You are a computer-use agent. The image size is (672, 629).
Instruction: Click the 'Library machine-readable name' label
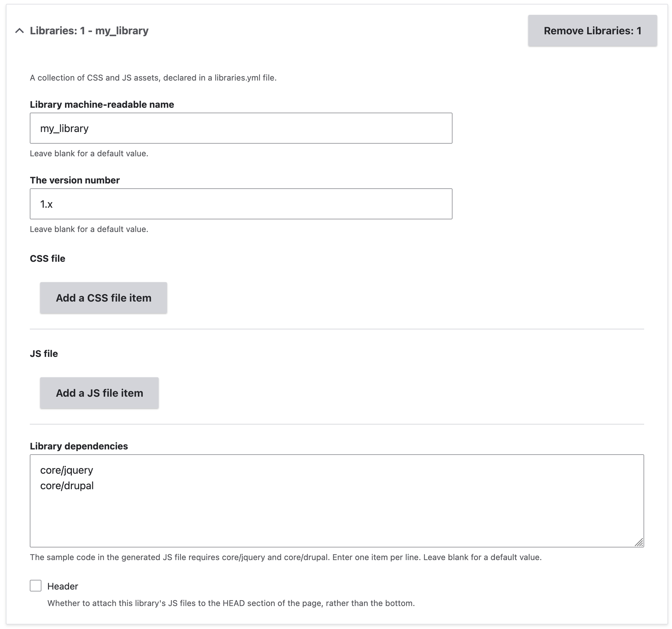pyautogui.click(x=102, y=105)
